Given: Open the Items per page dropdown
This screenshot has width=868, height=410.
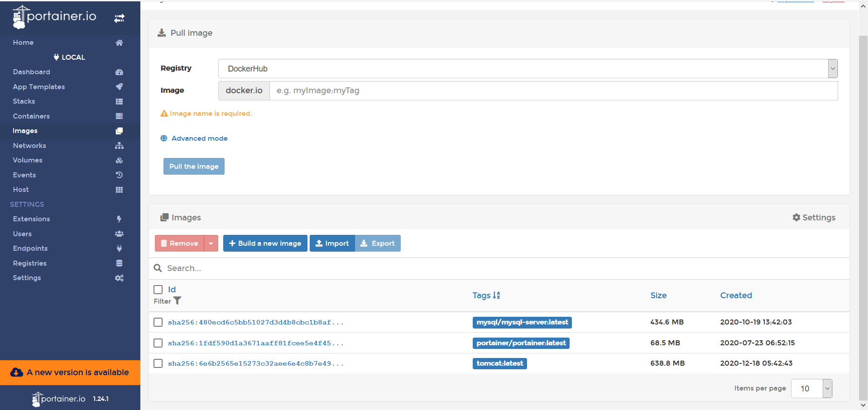Looking at the screenshot, I should [811, 388].
